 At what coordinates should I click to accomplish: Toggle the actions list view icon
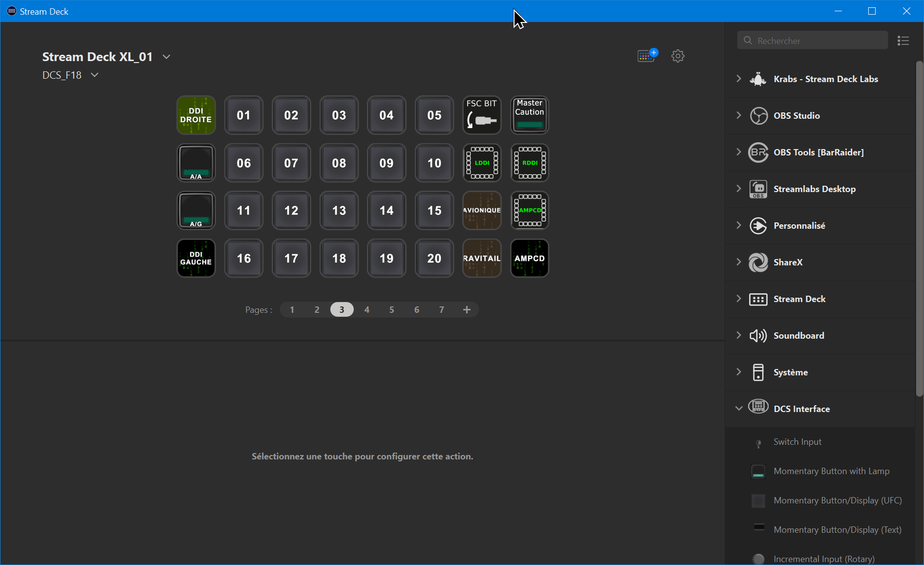point(903,41)
